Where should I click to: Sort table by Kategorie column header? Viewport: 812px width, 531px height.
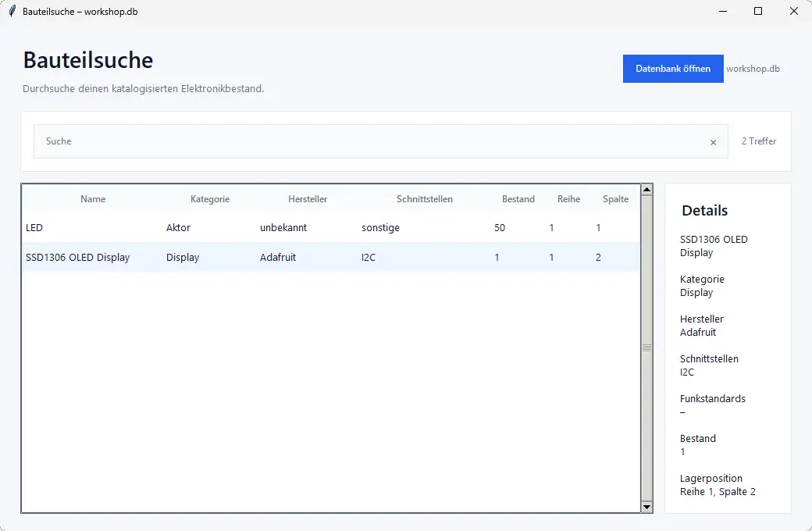210,199
